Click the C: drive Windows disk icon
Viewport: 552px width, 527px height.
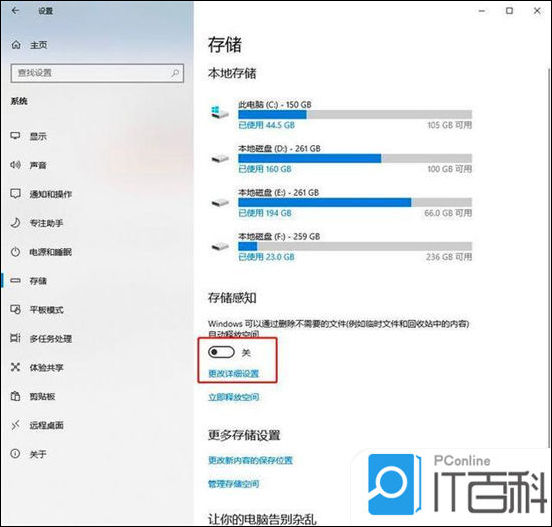pos(220,113)
